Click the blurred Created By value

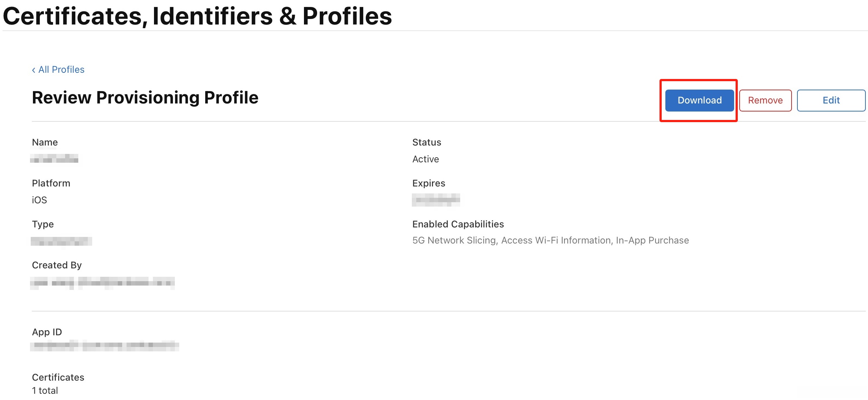[x=102, y=283]
